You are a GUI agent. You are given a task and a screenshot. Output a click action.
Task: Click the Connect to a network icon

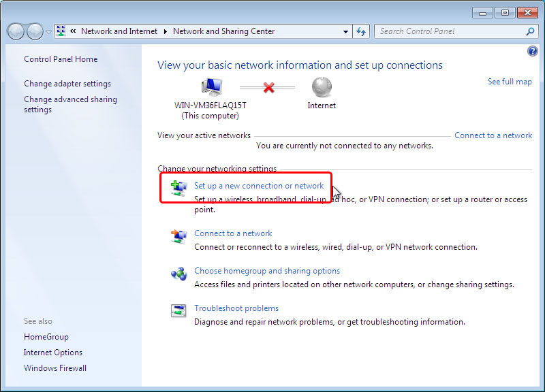[178, 236]
